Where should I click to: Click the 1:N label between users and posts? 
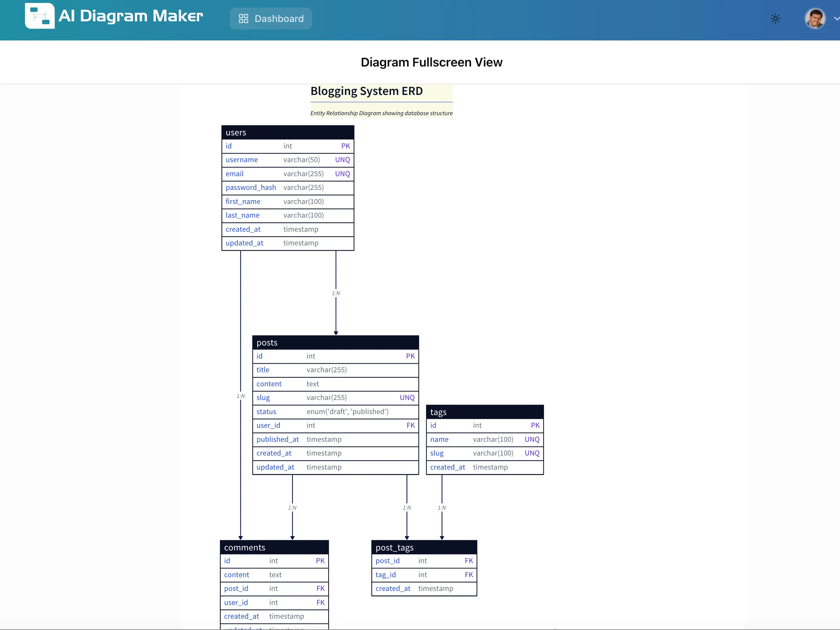[x=336, y=293]
